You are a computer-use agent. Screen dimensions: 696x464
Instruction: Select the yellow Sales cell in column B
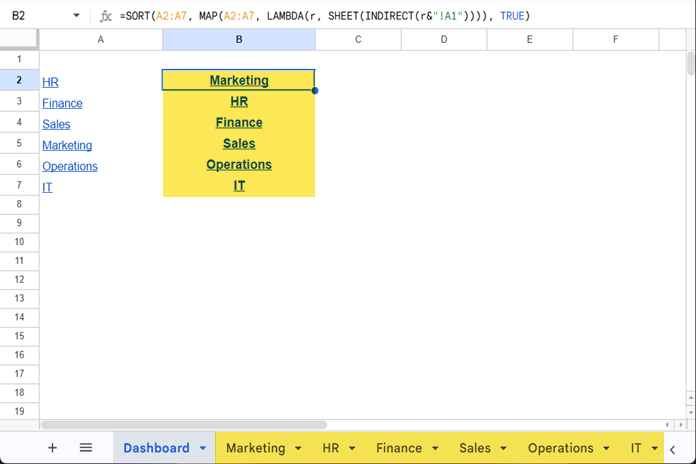pos(239,143)
